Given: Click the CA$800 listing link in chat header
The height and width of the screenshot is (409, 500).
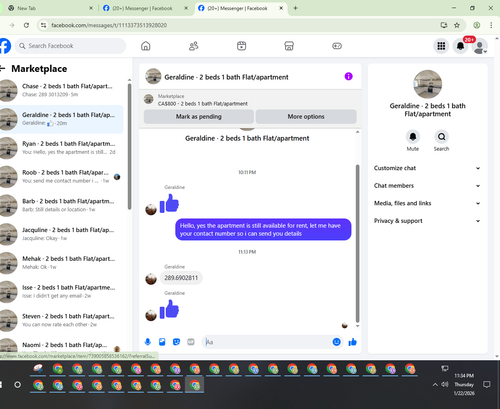Looking at the screenshot, I should pos(203,104).
